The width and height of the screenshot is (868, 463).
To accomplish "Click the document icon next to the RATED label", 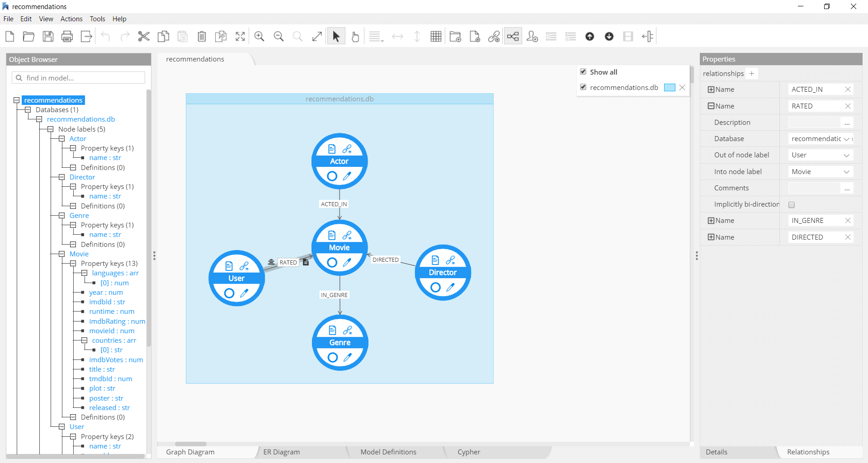I will point(306,262).
